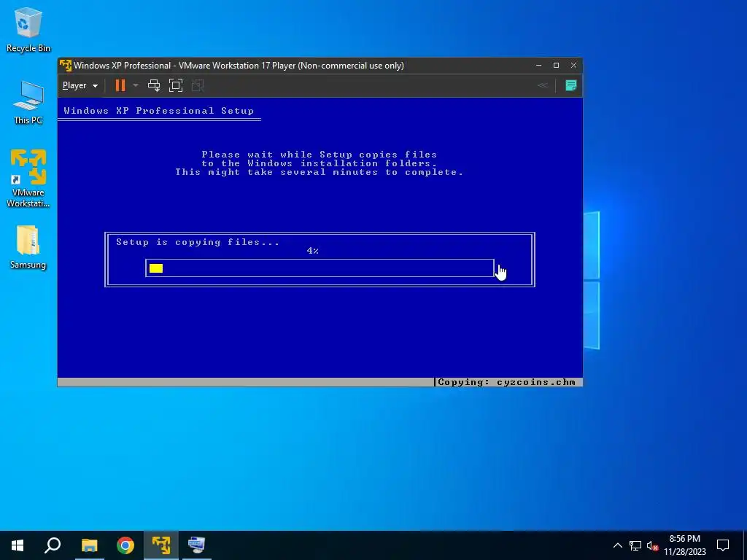Click the muted speaker volume icon
747x560 pixels.
652,545
